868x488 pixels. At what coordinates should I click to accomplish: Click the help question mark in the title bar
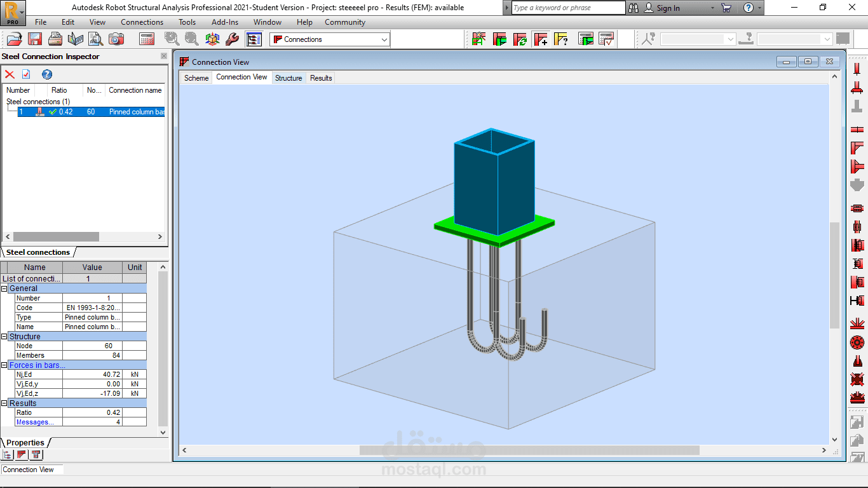click(x=749, y=8)
